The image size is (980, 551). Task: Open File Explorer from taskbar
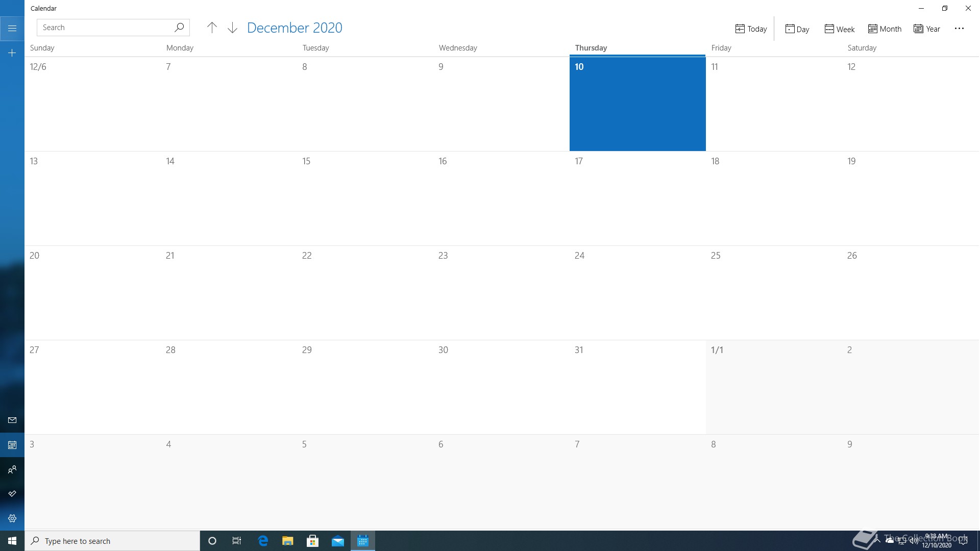point(288,541)
